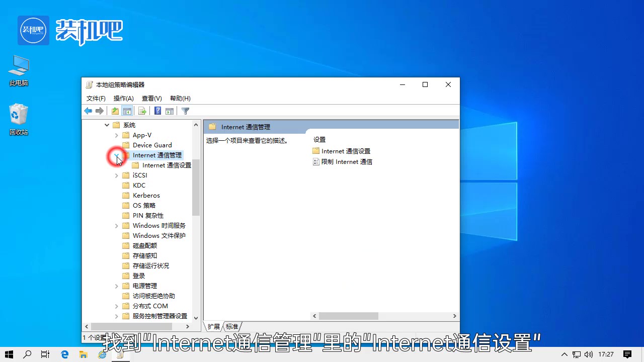
Task: Open Help via the question mark toolbar icon
Action: coord(157,111)
